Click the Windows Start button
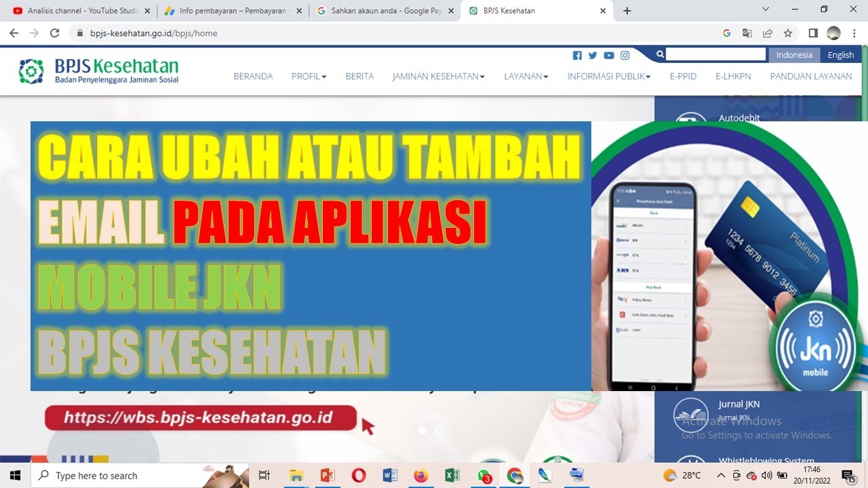The image size is (868, 488). pos(15,475)
